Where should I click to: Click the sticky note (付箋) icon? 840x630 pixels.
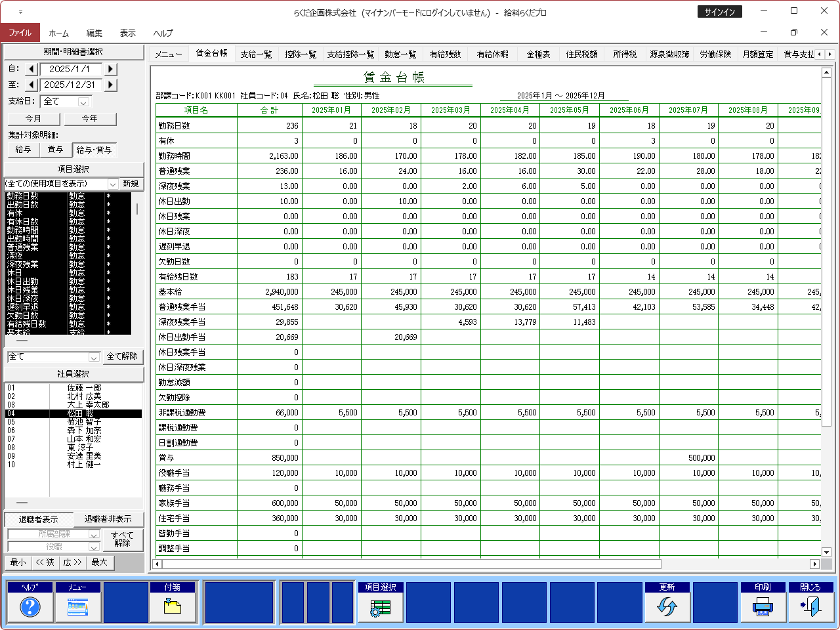tap(173, 607)
